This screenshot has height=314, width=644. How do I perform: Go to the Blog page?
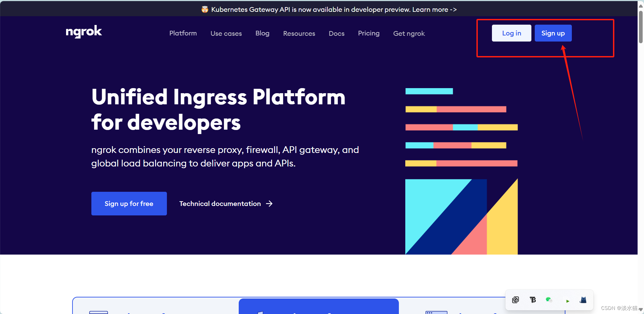click(x=262, y=33)
